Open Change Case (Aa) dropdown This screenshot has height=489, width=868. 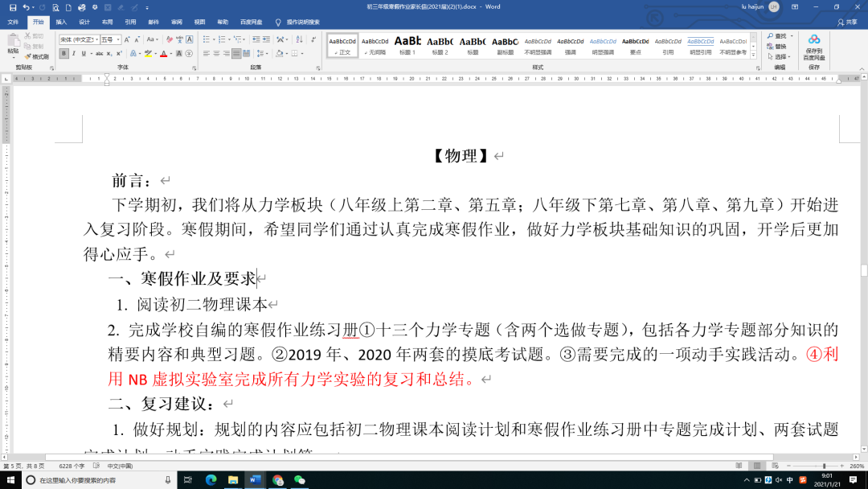point(152,39)
